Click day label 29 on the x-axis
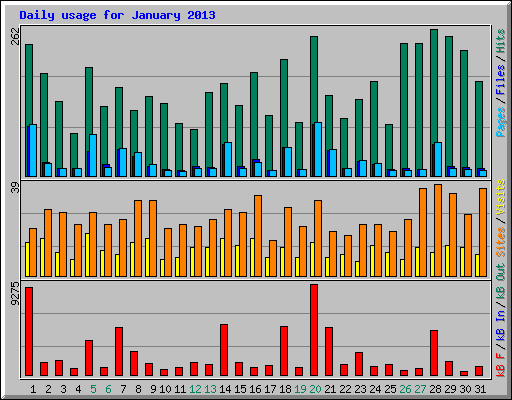Screen dimensions: 512x400 pos(450,389)
